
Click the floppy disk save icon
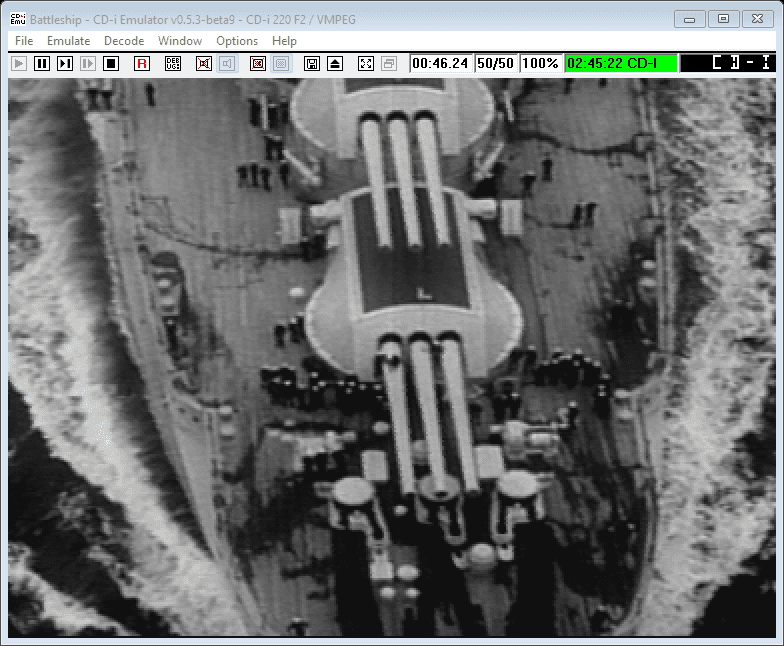tap(312, 63)
